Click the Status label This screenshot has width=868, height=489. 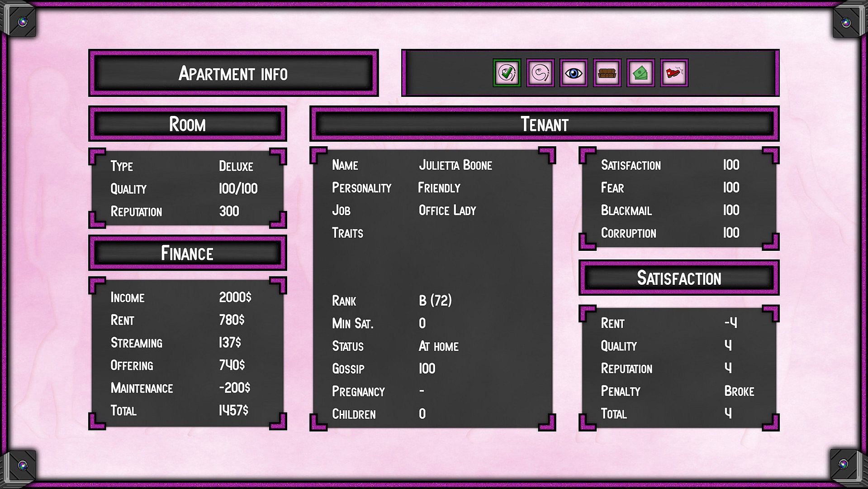tap(348, 346)
